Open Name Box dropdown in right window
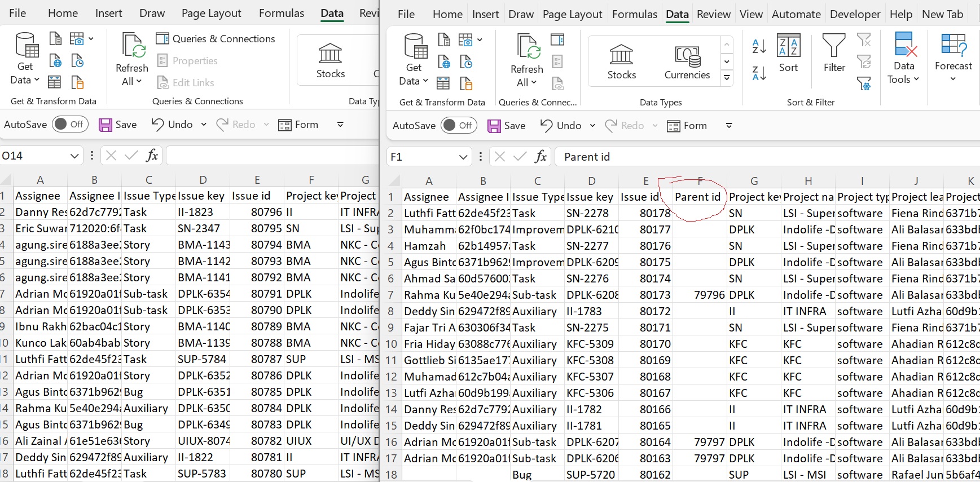Image resolution: width=980 pixels, height=482 pixels. click(x=463, y=157)
